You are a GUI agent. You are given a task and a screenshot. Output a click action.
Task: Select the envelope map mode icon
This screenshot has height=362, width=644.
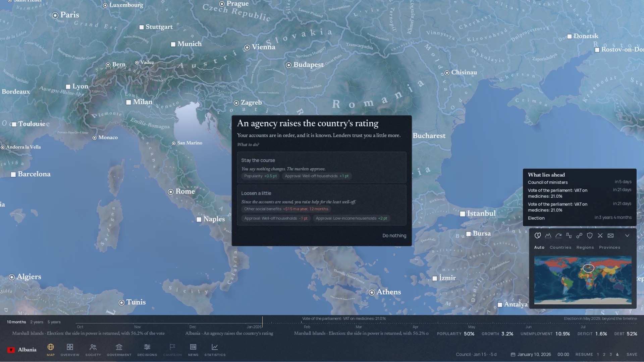pos(610,236)
